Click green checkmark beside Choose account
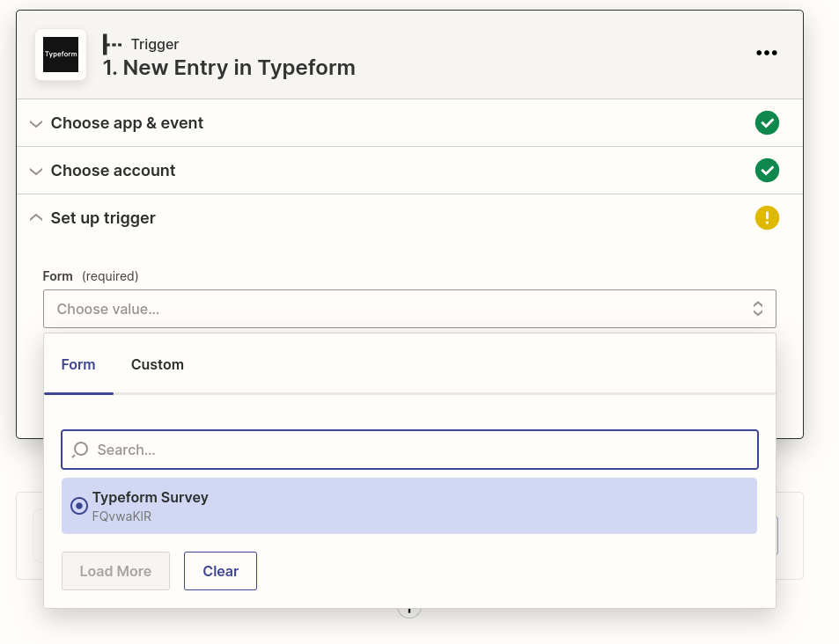 (x=767, y=171)
